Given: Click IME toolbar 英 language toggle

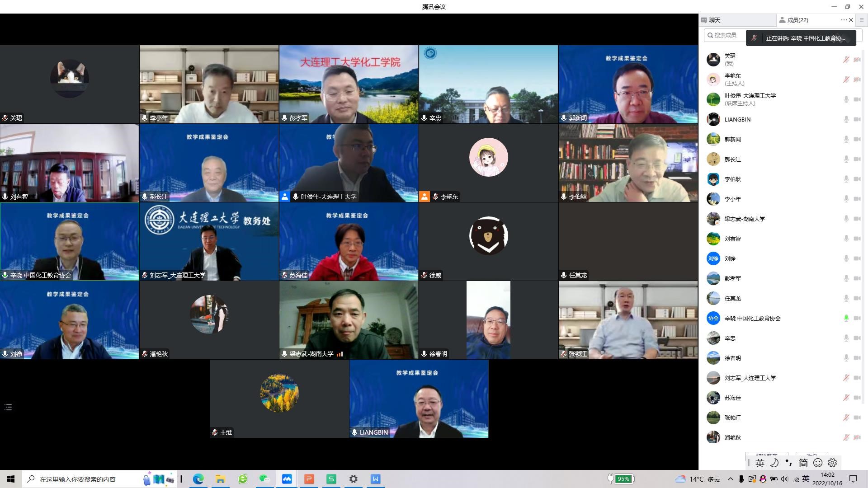Looking at the screenshot, I should point(760,463).
